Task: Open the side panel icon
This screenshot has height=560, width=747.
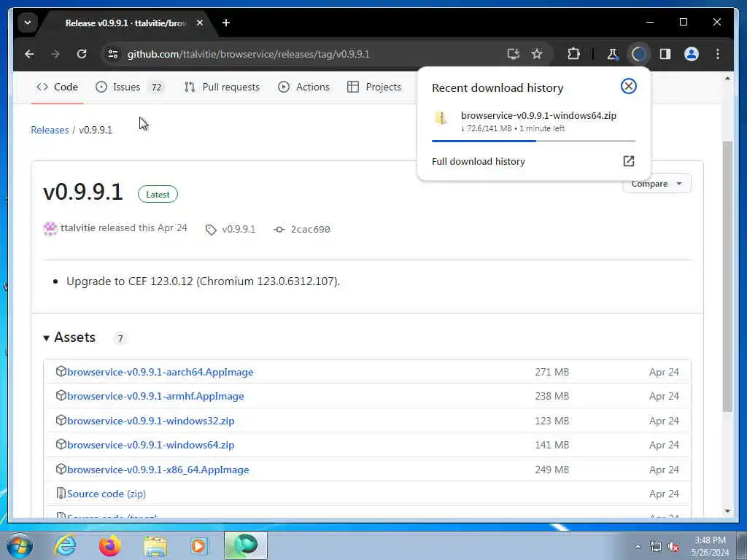Action: 665,54
